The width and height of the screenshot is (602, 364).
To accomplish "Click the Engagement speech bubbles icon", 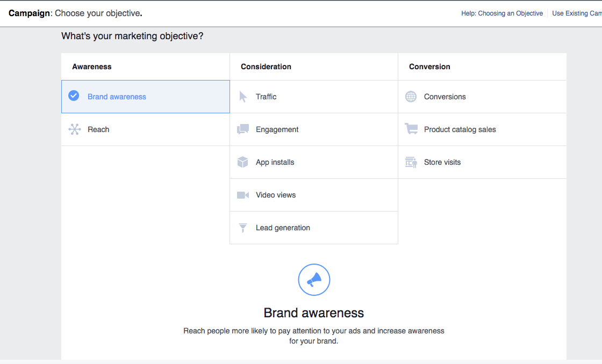I will coord(243,129).
